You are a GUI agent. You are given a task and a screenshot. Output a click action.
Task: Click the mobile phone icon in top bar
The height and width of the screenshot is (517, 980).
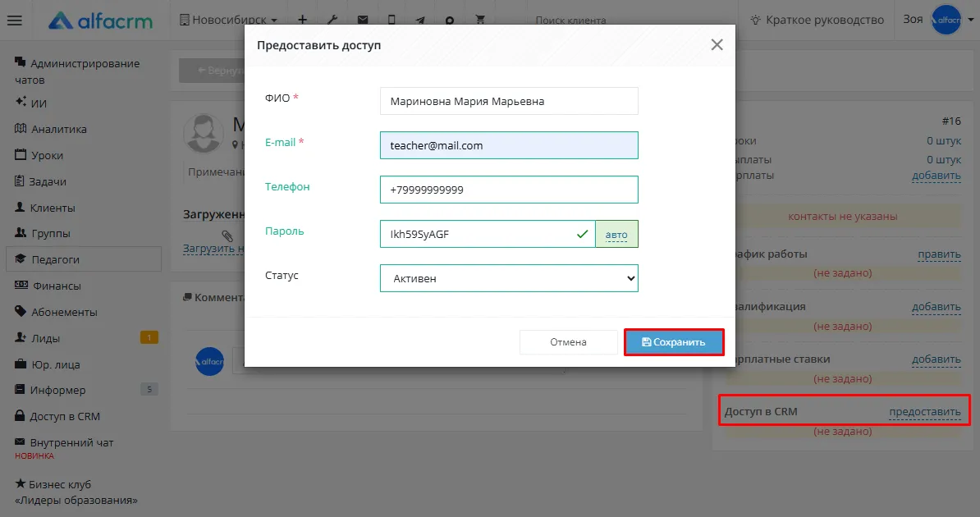point(392,20)
